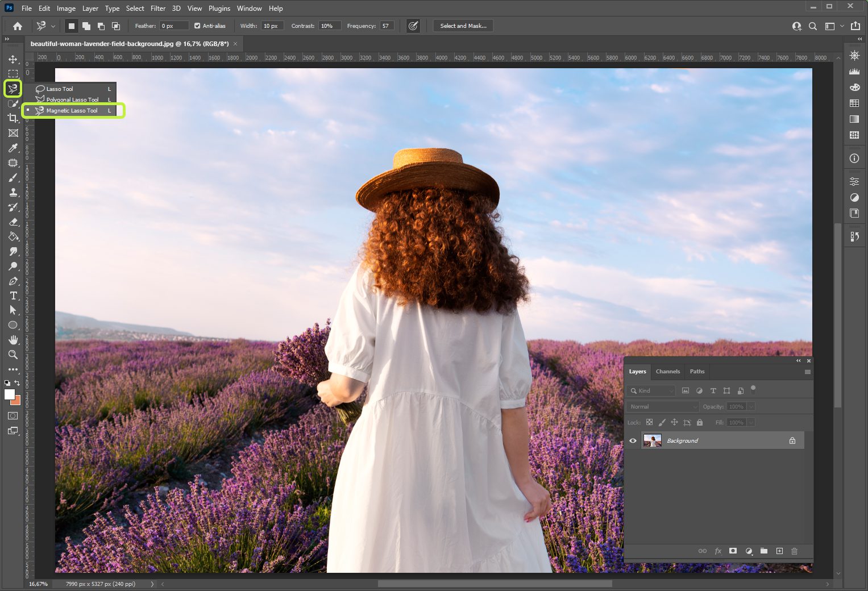Screen dimensions: 868x591
Task: Open the Edit Toolbar three-dots button
Action: [13, 369]
